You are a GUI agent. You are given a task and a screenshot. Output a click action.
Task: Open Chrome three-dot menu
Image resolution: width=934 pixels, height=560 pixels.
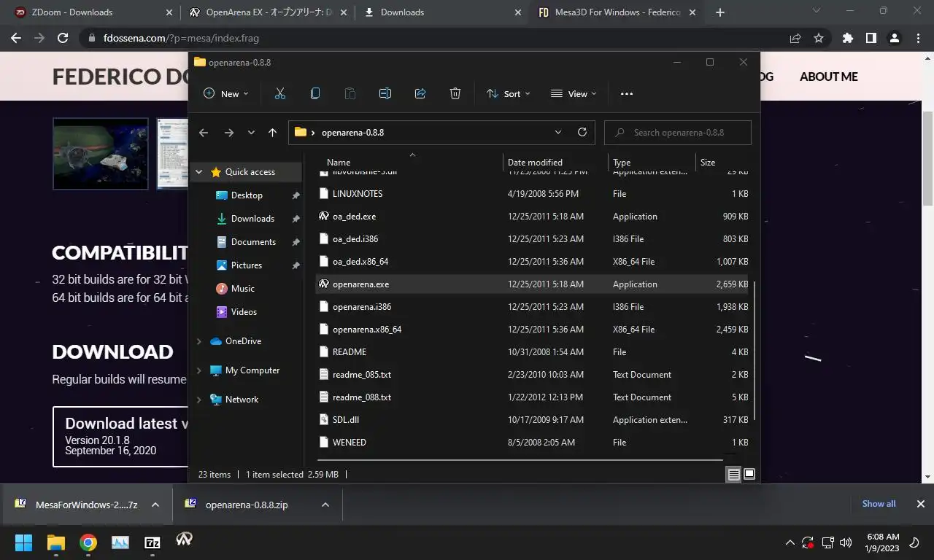tap(918, 38)
